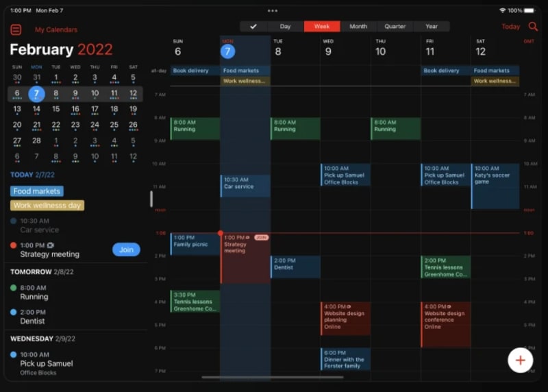Select February 28 in the mini calendar
Screen dimensions: 548x392
[x=36, y=141]
